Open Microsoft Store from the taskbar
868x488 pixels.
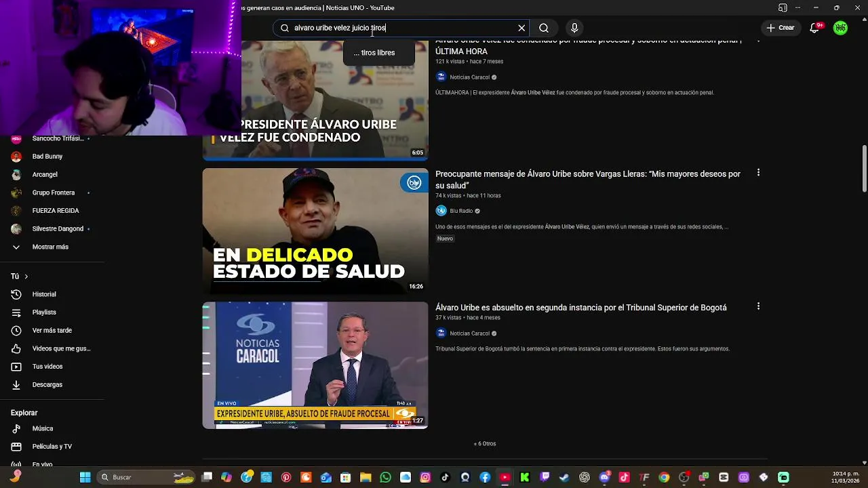coord(346,477)
